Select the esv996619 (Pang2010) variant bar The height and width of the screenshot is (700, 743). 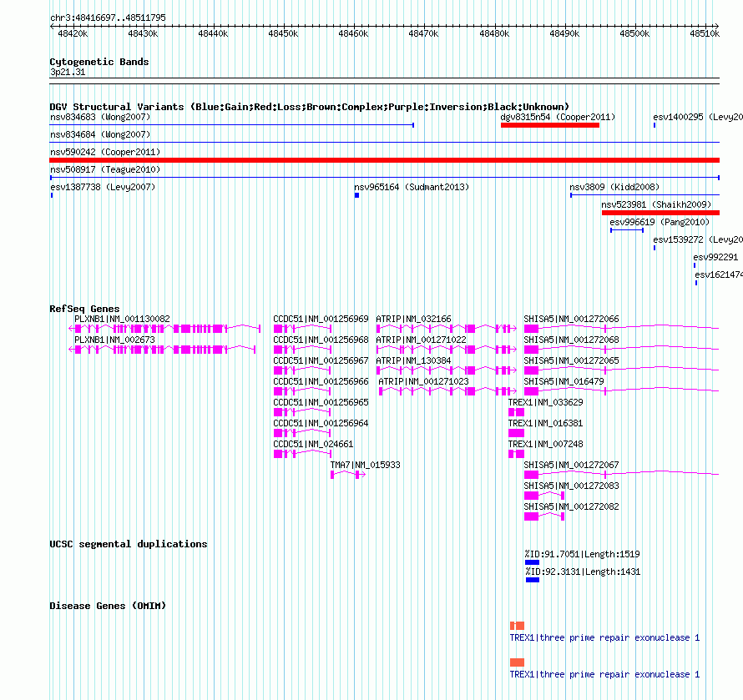coord(627,230)
